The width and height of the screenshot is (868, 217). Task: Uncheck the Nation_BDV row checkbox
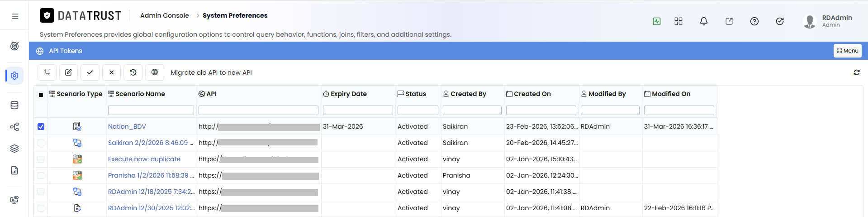pyautogui.click(x=41, y=127)
